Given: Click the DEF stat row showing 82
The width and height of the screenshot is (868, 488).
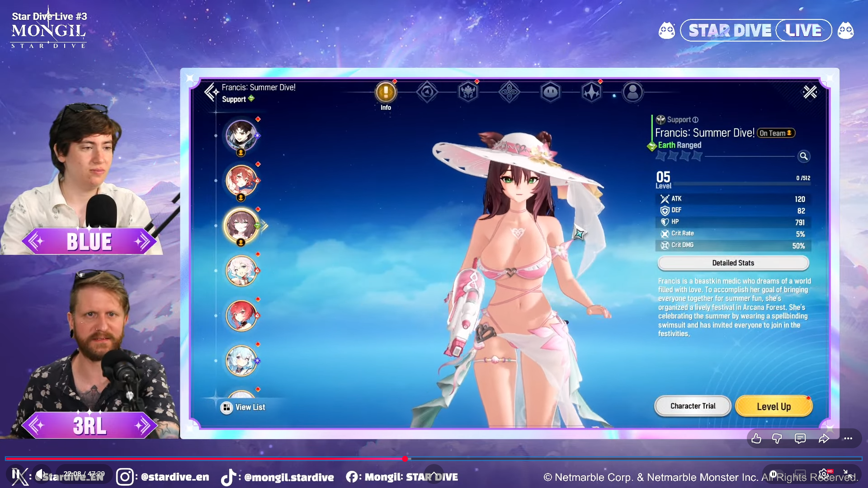Looking at the screenshot, I should (x=733, y=211).
